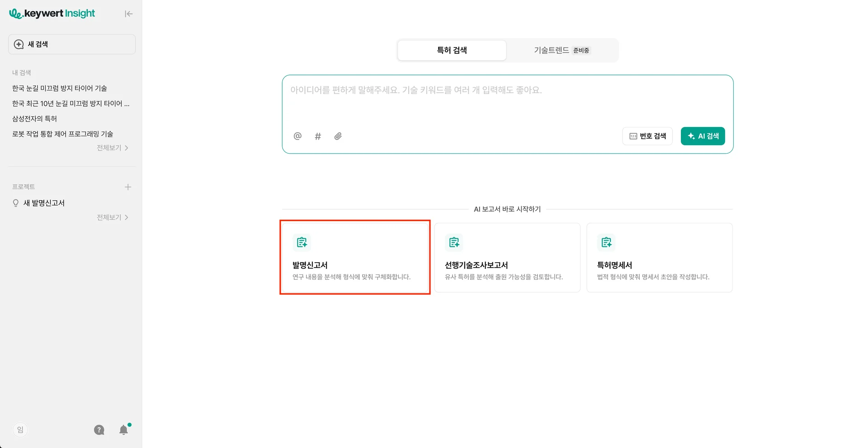Click the # hashtag icon

click(318, 136)
